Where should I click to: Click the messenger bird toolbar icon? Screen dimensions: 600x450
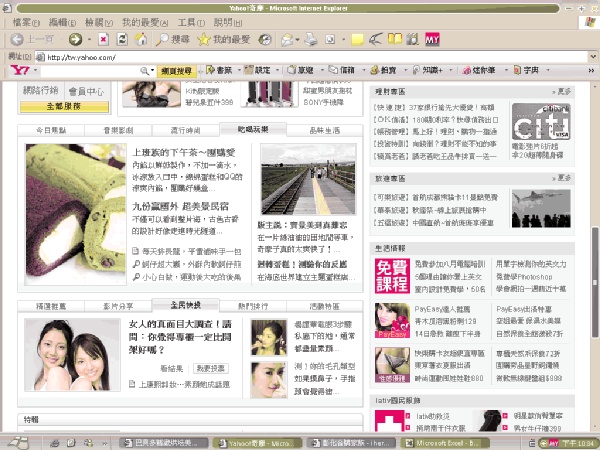click(376, 39)
